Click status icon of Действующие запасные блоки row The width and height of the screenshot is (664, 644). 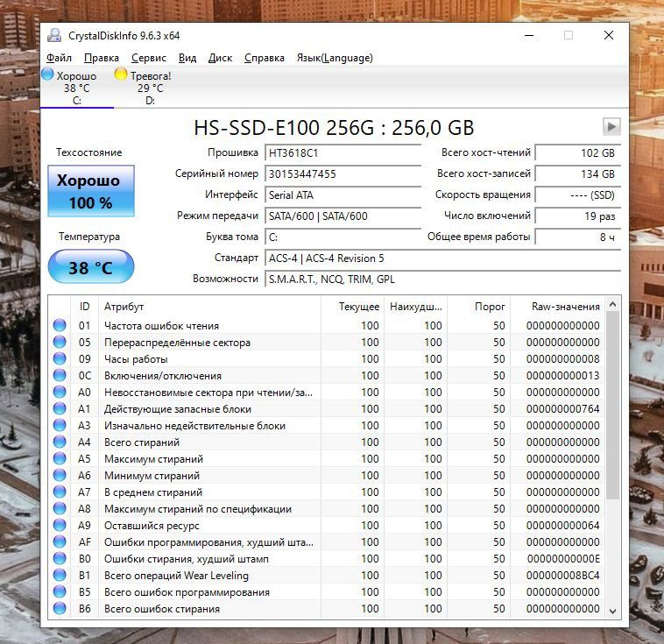click(60, 408)
